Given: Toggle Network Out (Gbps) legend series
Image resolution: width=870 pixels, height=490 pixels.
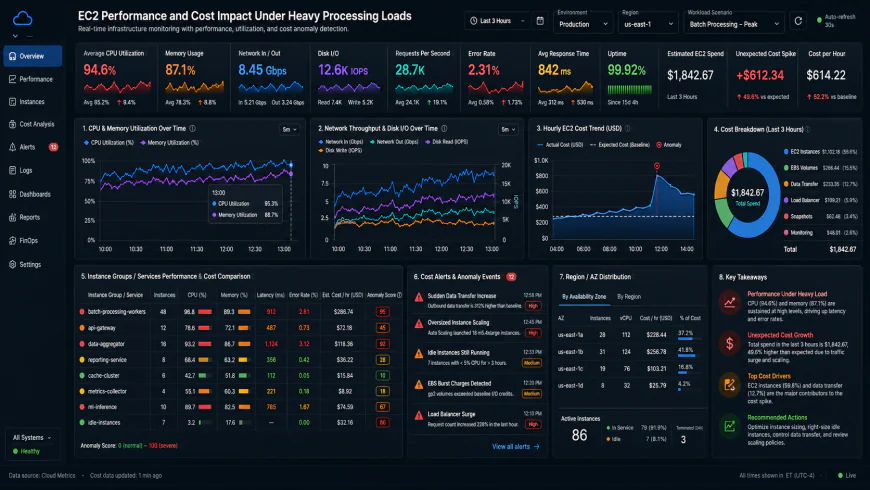Looking at the screenshot, I should coord(394,142).
